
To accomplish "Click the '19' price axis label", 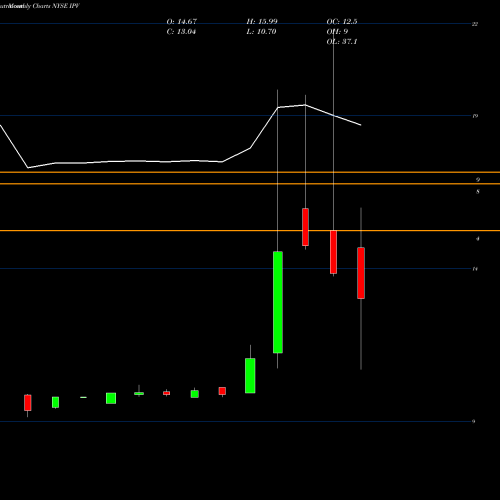I will click(475, 116).
